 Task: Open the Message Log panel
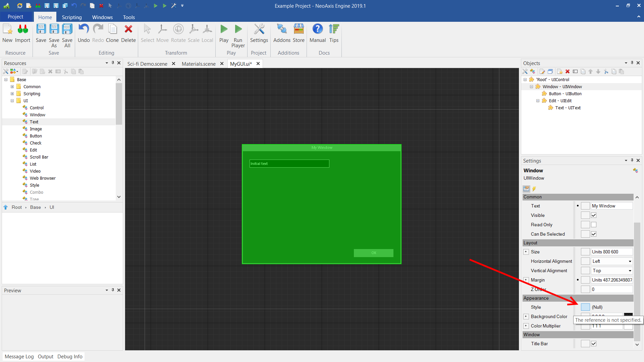19,356
